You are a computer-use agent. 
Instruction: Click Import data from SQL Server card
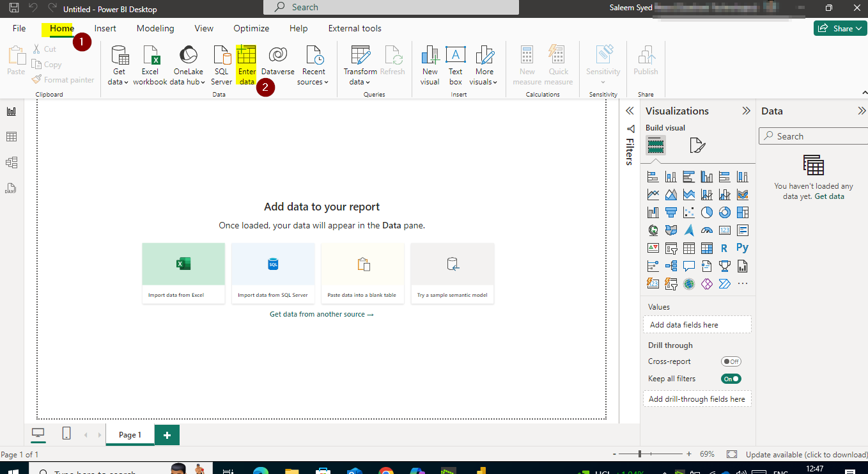click(273, 273)
